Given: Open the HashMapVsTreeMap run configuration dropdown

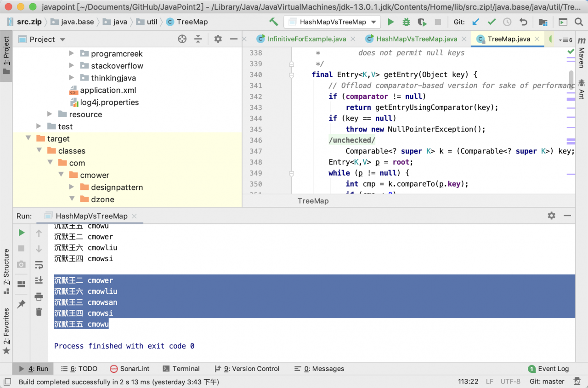Looking at the screenshot, I should click(x=332, y=22).
